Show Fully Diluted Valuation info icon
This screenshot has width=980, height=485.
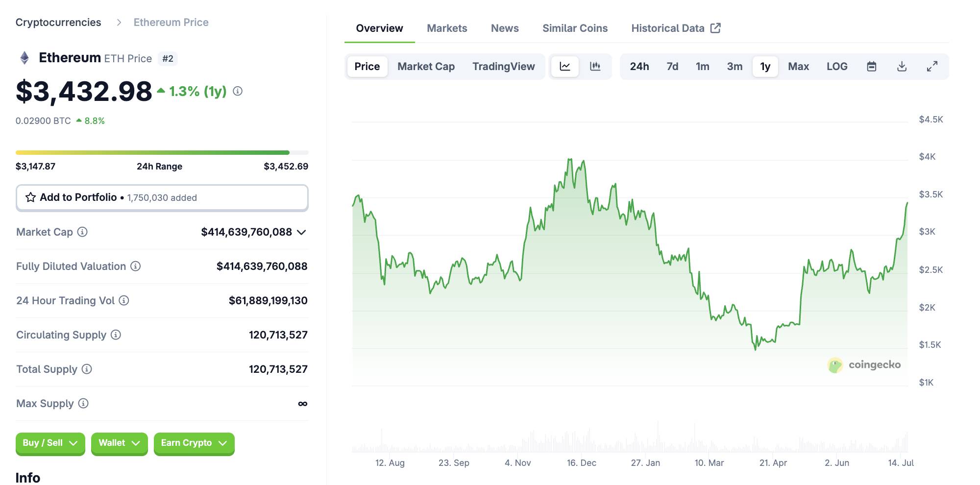click(136, 266)
